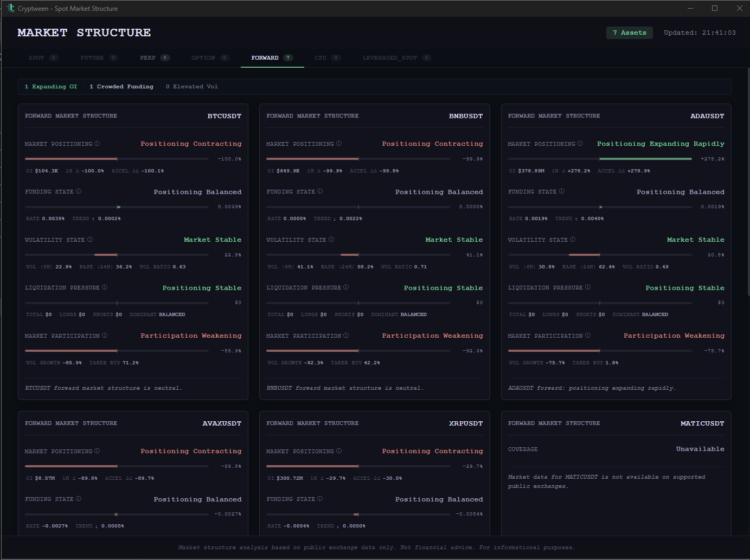Switch to the PERP tab
Viewport: 750px width, 560px height.
coord(155,57)
